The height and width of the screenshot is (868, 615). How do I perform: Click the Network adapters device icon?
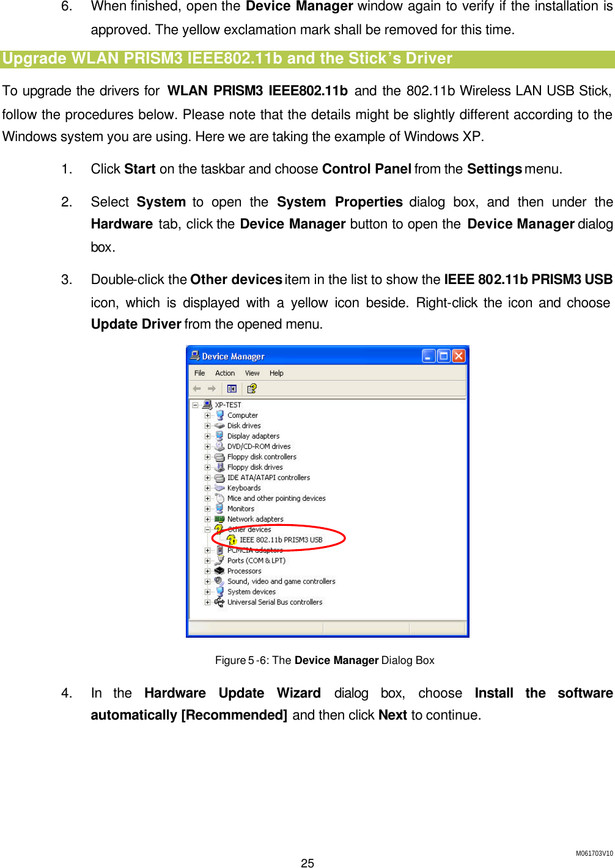coord(220,519)
